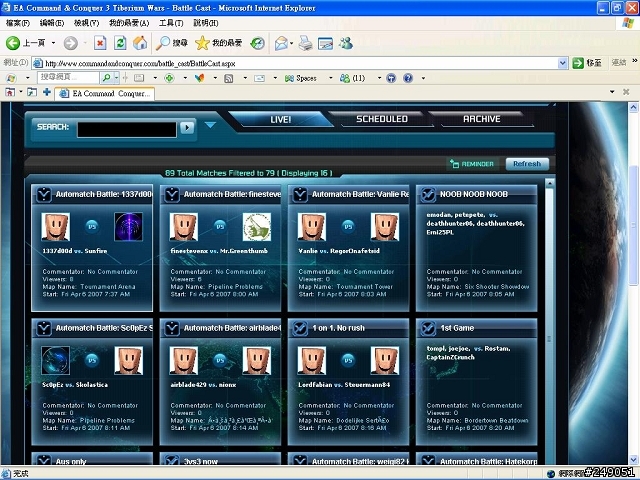Click the contacts (11) toolbar icon
The width and height of the screenshot is (640, 480).
pos(352,78)
